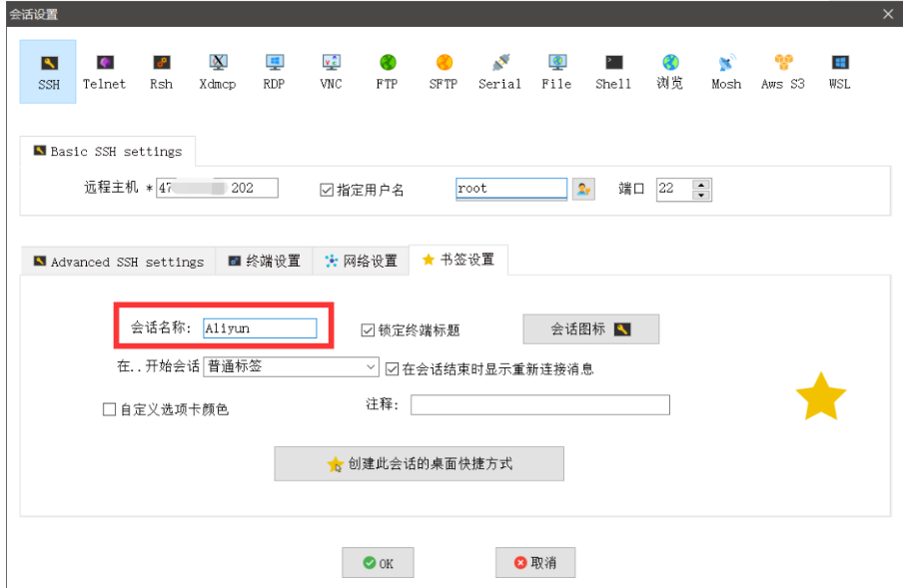Confirm with the OK button
Viewport: 903px width, 588px height.
tap(378, 563)
